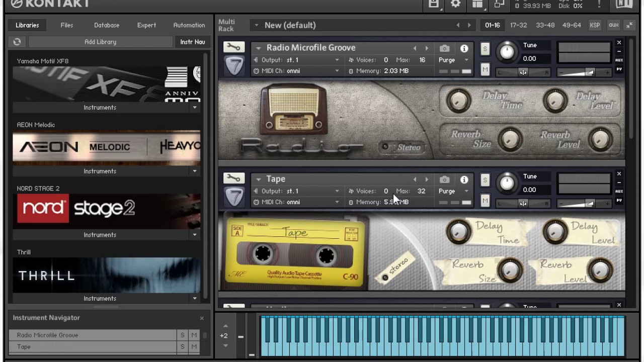Open KSP multi script editor
This screenshot has height=362, width=644.
click(x=595, y=25)
